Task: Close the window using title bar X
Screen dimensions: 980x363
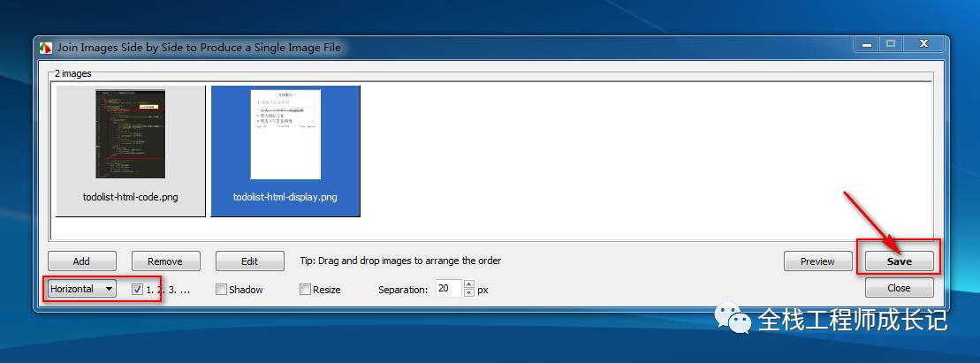Action: [x=923, y=44]
